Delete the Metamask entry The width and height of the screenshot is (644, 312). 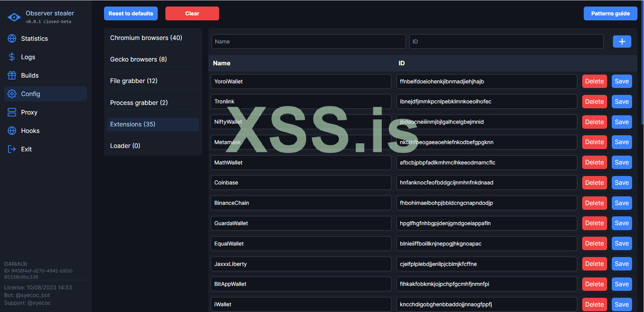[594, 142]
